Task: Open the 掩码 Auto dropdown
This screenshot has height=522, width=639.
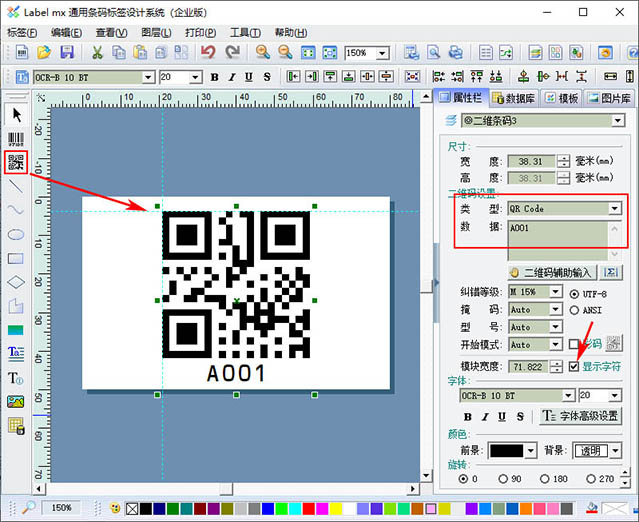Action: click(555, 309)
